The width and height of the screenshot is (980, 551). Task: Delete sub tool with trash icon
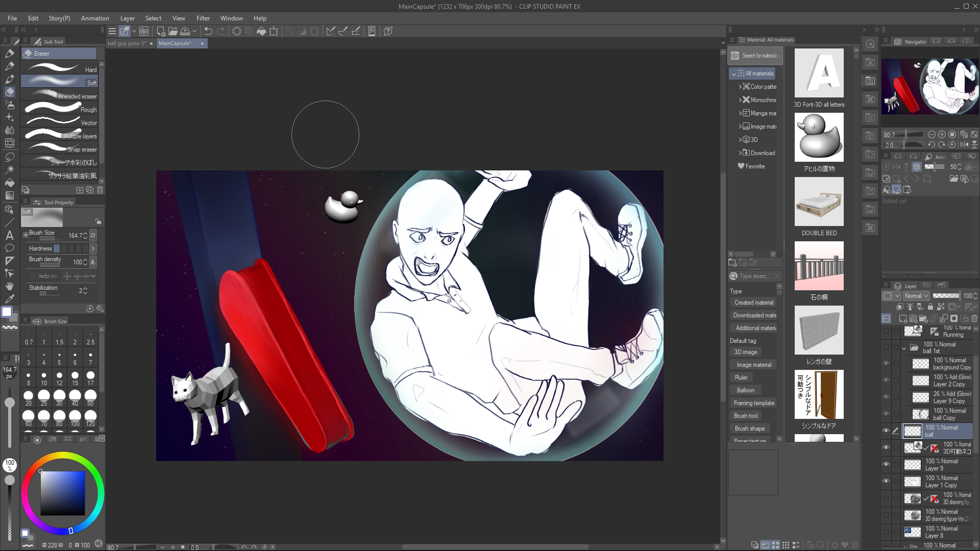pos(100,190)
